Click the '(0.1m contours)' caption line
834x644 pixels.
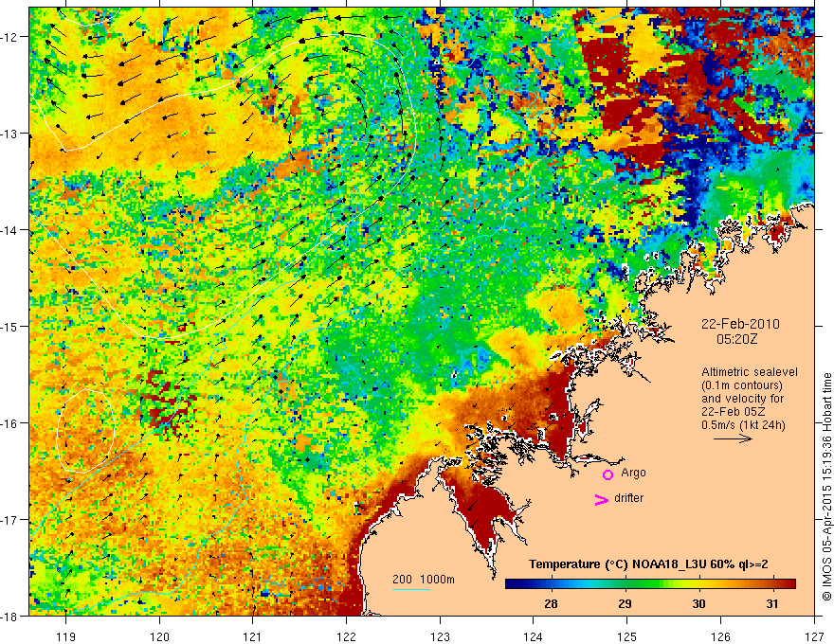pos(742,385)
